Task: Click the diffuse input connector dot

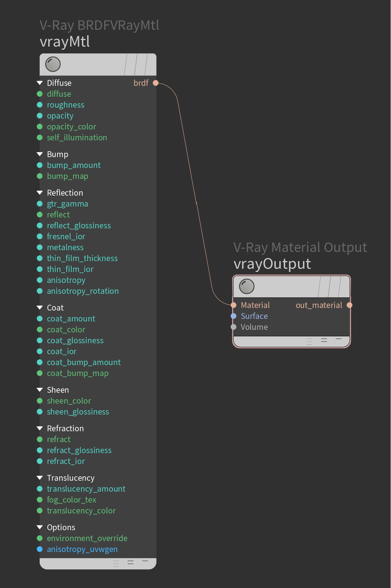Action: click(x=40, y=94)
